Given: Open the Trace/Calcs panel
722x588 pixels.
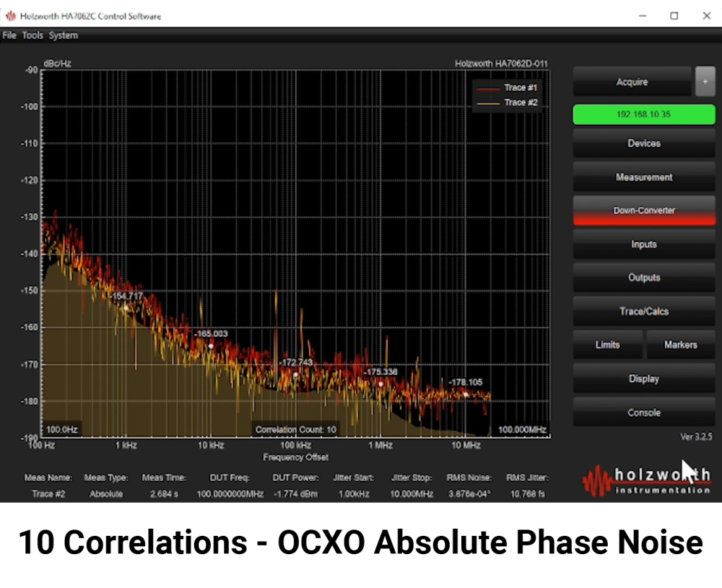Looking at the screenshot, I should pyautogui.click(x=644, y=311).
